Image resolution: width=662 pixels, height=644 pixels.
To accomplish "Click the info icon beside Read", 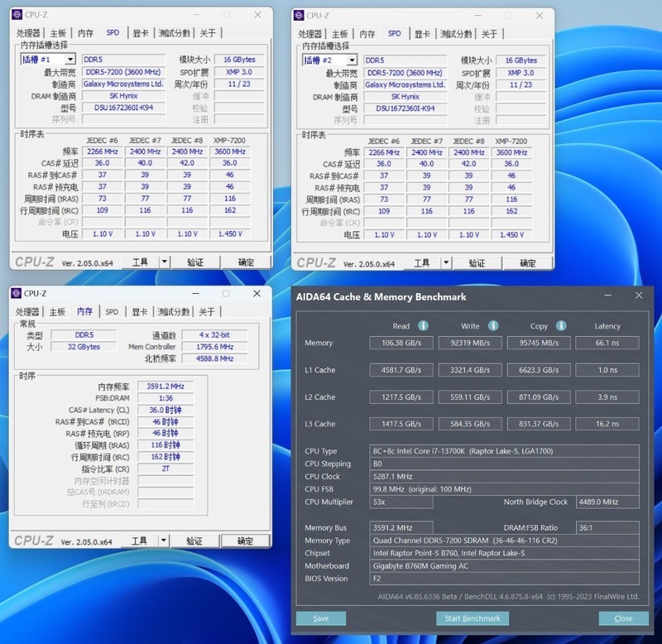I will [423, 326].
